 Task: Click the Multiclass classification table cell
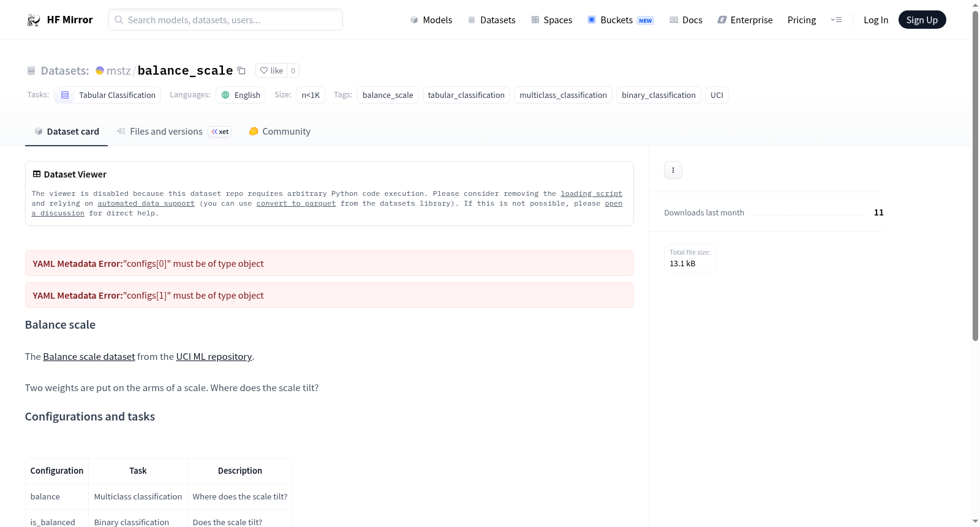point(138,496)
